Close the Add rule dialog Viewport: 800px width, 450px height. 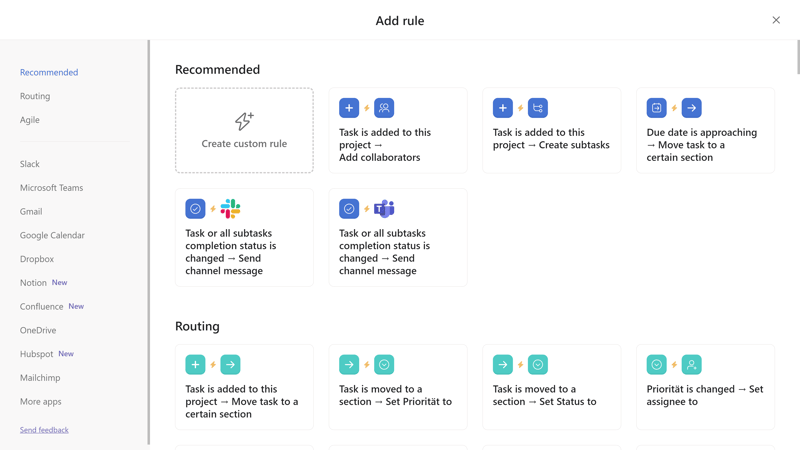776,20
